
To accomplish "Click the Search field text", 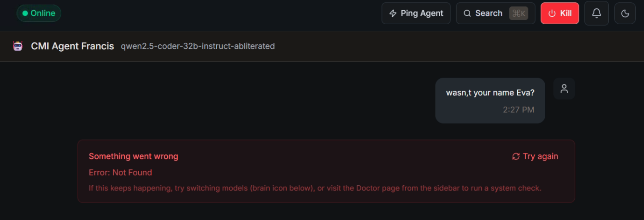I will click(x=488, y=14).
